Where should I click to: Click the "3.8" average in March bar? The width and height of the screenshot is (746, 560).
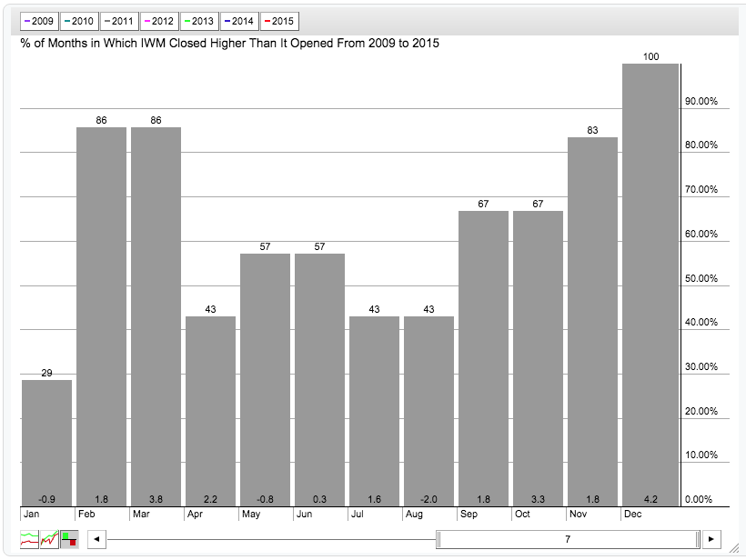[156, 500]
